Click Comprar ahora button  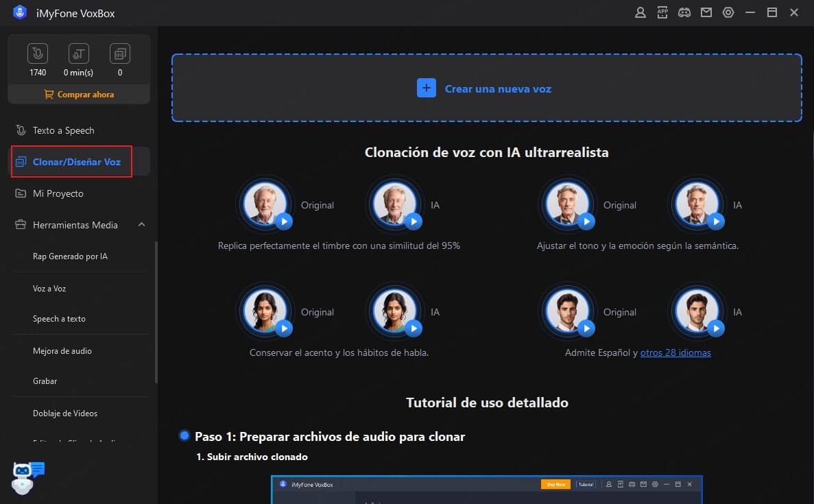click(x=79, y=95)
